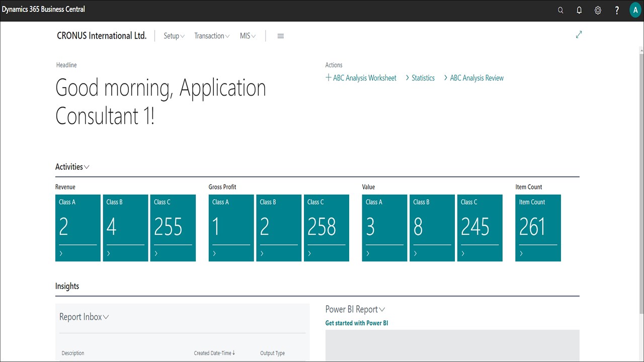
Task: Click the CRONUS International Ltd. company name
Action: (x=102, y=36)
